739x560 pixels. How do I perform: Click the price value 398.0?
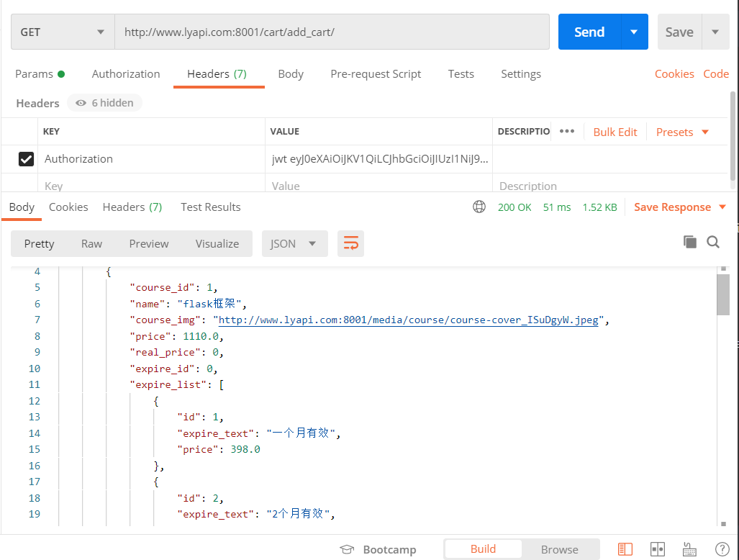point(245,449)
